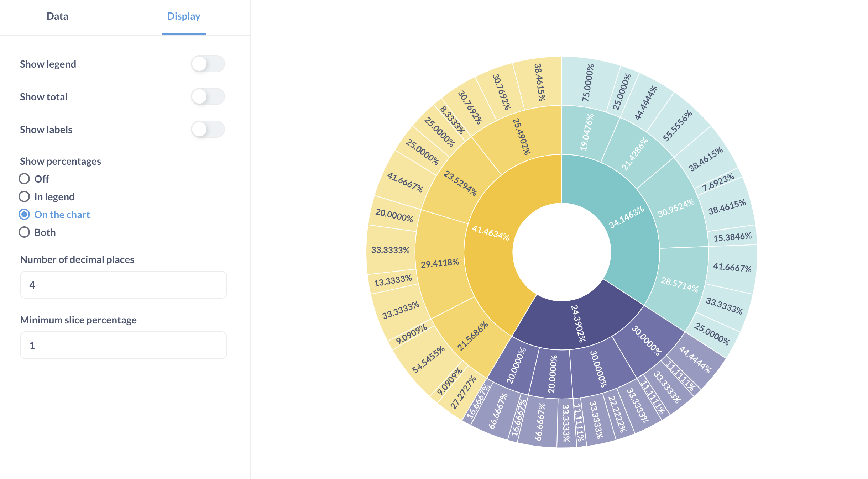Image resolution: width=868 pixels, height=479 pixels.
Task: Switch to the Data tab
Action: (57, 16)
